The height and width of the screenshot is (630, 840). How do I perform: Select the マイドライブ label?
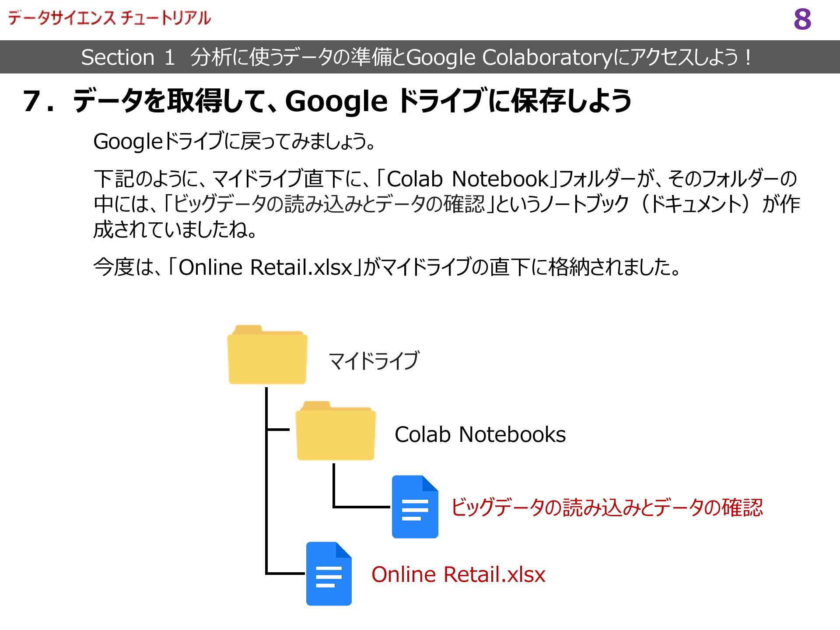pos(374,360)
